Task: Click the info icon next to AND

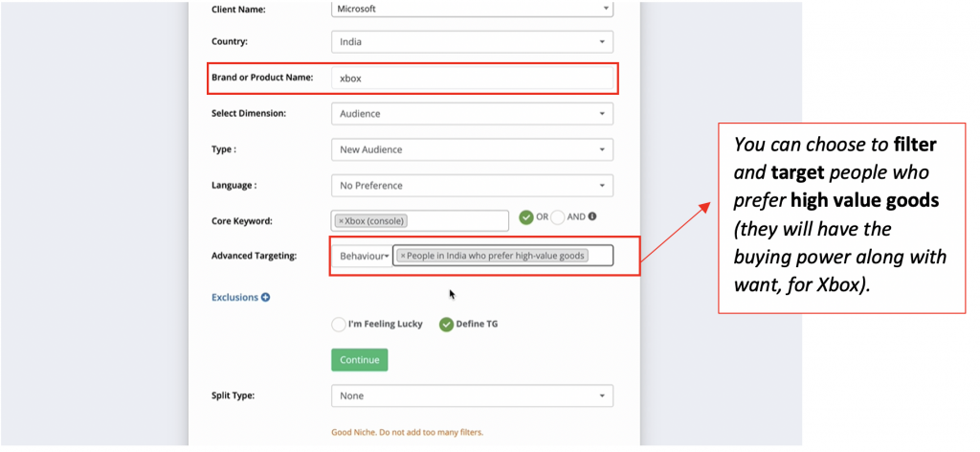Action: pyautogui.click(x=591, y=216)
